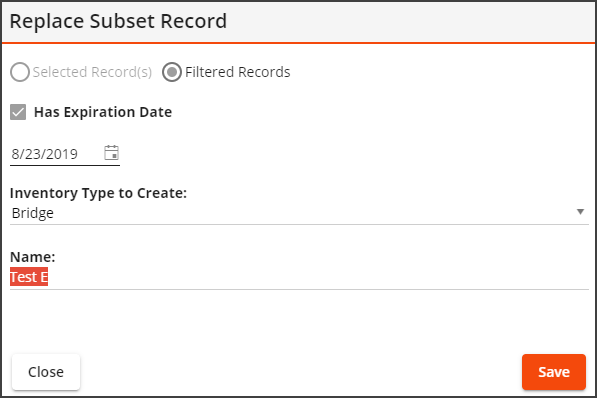
Task: Click the Name: field label
Action: (x=33, y=257)
